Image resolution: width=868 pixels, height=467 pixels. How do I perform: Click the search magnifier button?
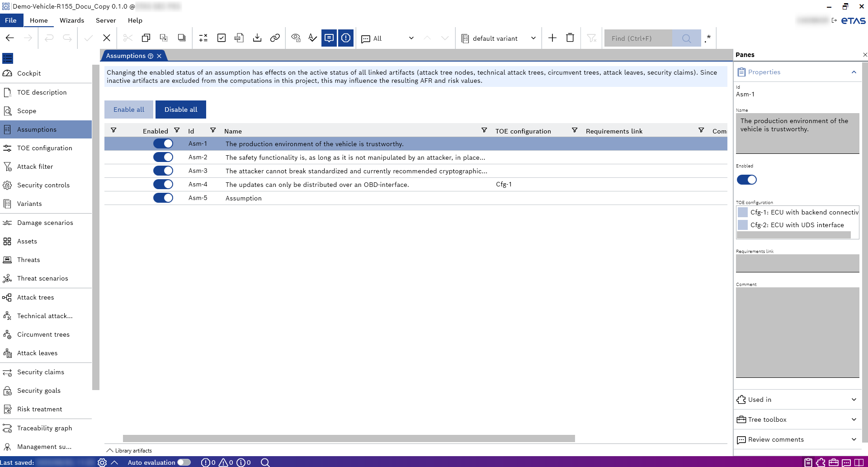tap(686, 38)
